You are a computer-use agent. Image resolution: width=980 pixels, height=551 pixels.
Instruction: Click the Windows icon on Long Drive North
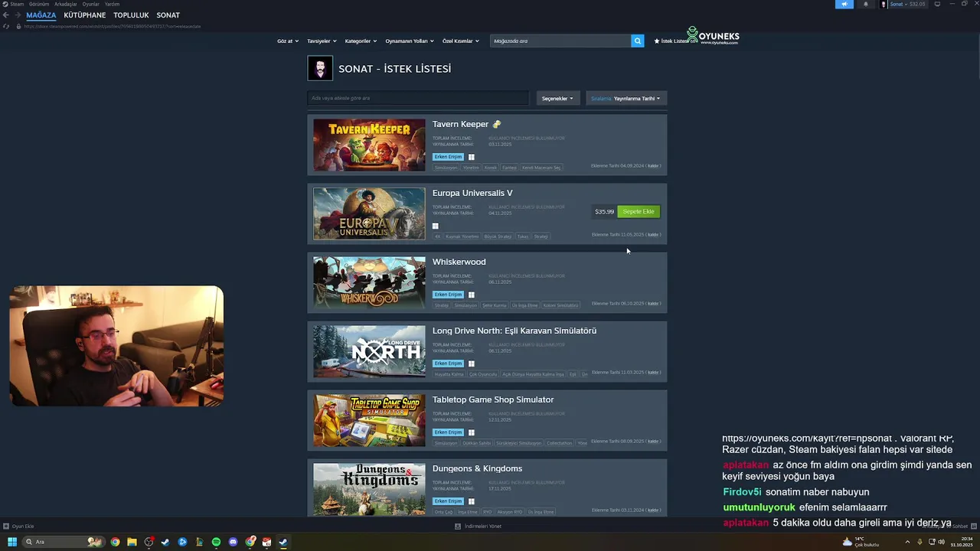[471, 364]
